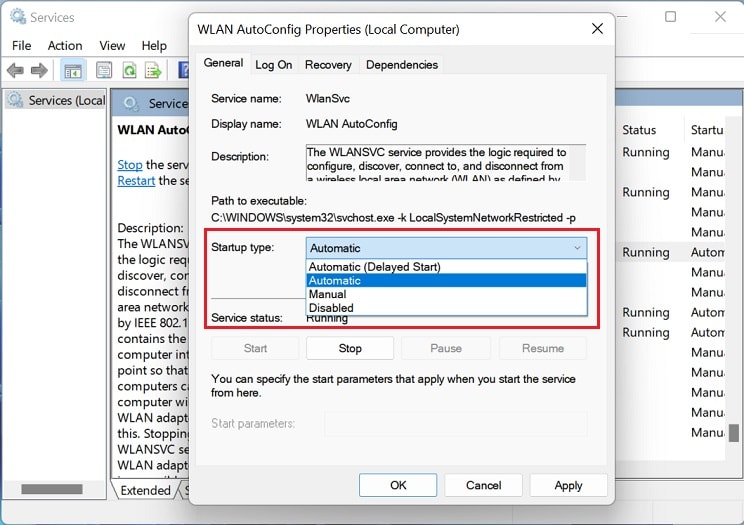Open the File menu
The width and height of the screenshot is (744, 525).
(21, 46)
